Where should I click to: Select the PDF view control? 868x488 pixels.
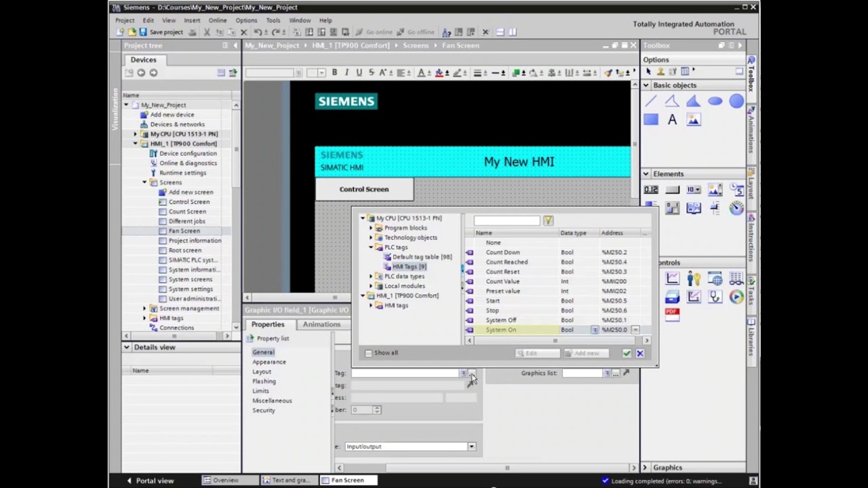pos(672,315)
